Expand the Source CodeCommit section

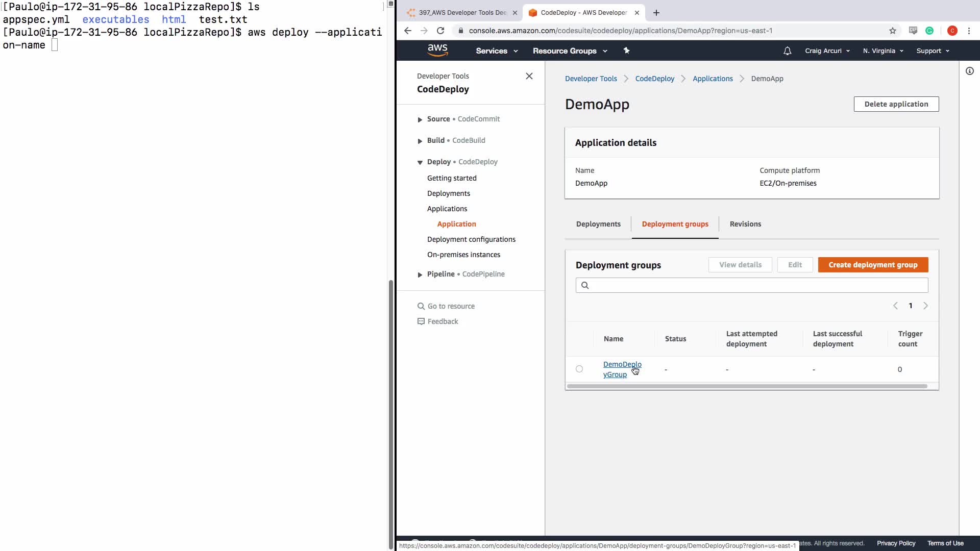tap(420, 119)
